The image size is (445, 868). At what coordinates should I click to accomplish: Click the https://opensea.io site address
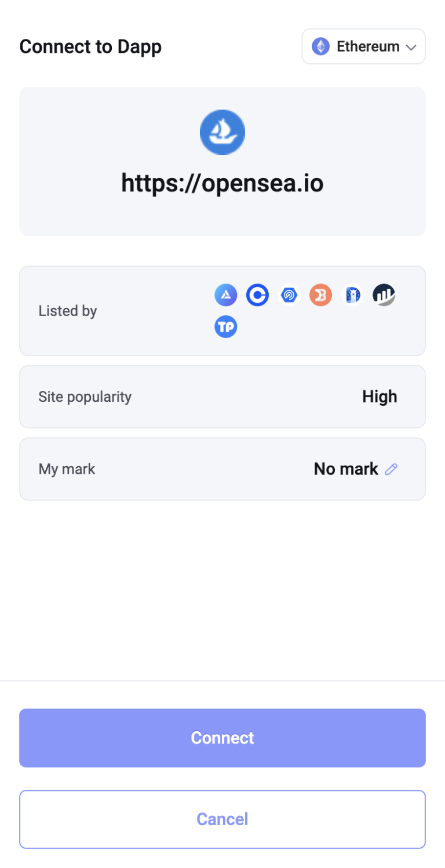pyautogui.click(x=222, y=183)
